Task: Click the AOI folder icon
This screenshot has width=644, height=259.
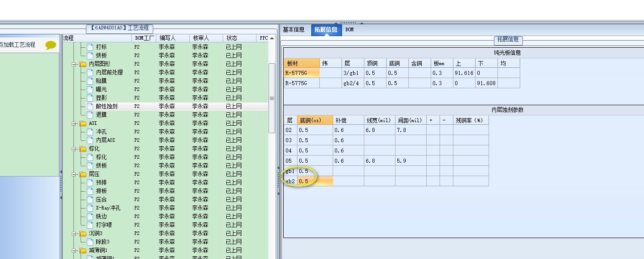Action: tap(83, 123)
